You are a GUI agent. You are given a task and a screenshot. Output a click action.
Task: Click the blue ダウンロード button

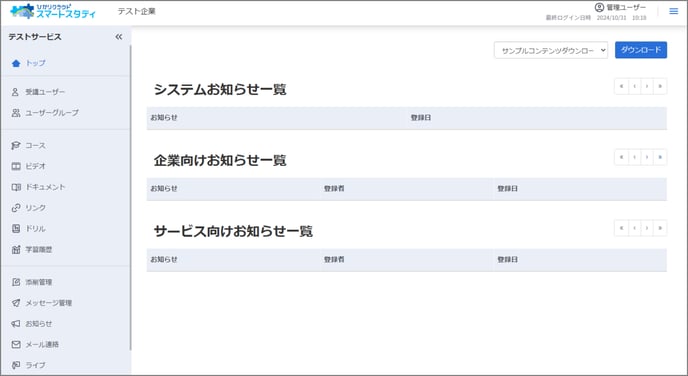coord(641,50)
